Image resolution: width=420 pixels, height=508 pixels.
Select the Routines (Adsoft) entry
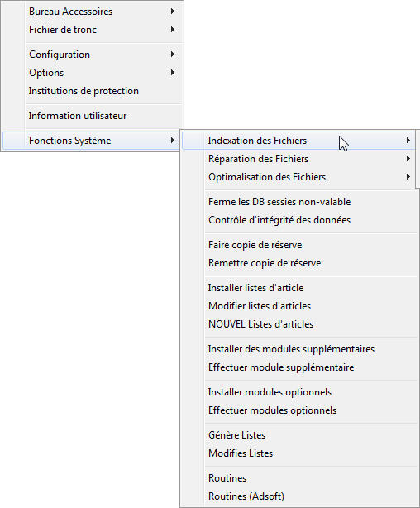tap(299, 496)
